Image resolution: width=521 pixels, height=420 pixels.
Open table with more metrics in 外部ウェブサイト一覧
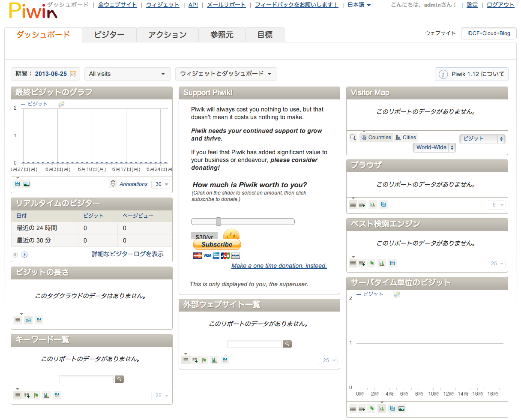tap(195, 360)
